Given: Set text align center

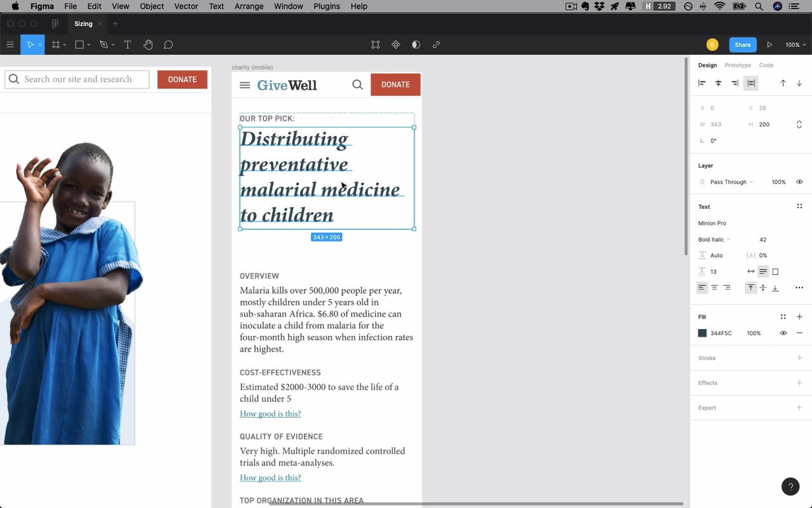Looking at the screenshot, I should point(714,288).
